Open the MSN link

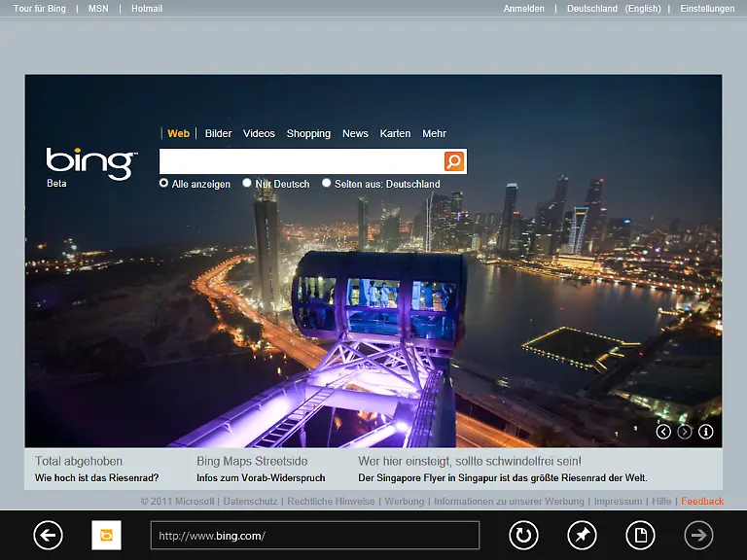point(98,9)
